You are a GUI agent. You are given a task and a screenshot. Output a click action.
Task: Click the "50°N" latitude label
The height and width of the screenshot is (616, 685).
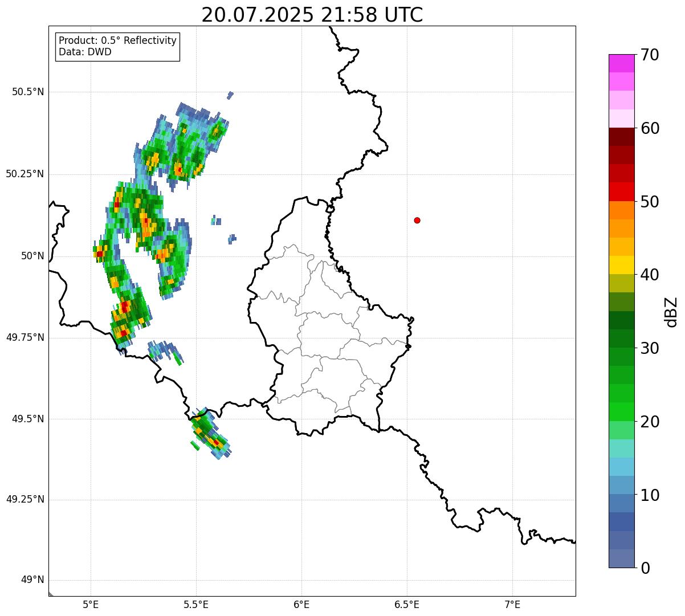tap(32, 256)
